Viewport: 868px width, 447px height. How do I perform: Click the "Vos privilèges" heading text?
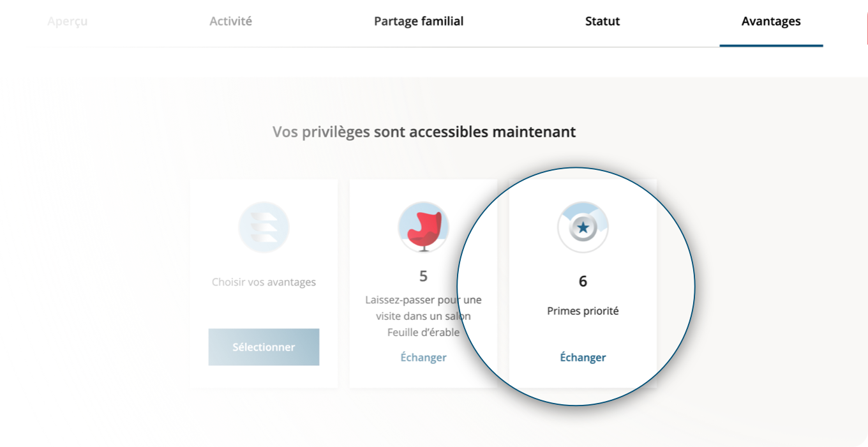coord(321,132)
